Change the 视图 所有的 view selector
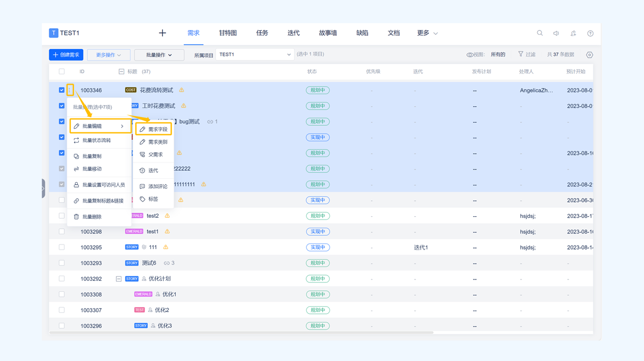Viewport: 644px width, 361px height. point(498,55)
